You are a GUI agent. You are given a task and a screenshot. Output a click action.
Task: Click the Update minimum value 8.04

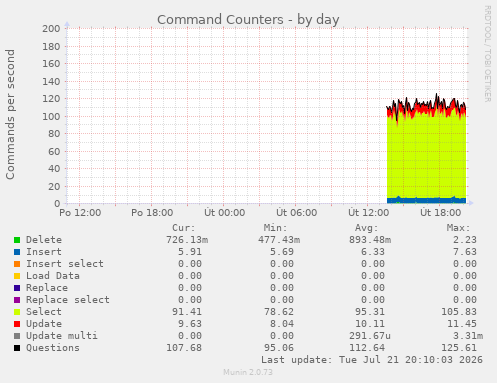tap(282, 324)
